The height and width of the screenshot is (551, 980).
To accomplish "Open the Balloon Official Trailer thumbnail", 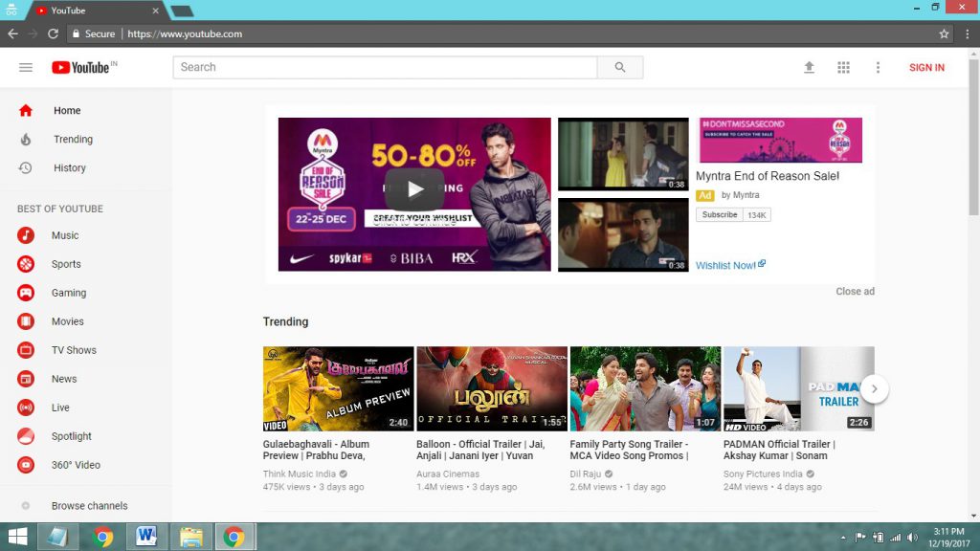I will (x=492, y=388).
